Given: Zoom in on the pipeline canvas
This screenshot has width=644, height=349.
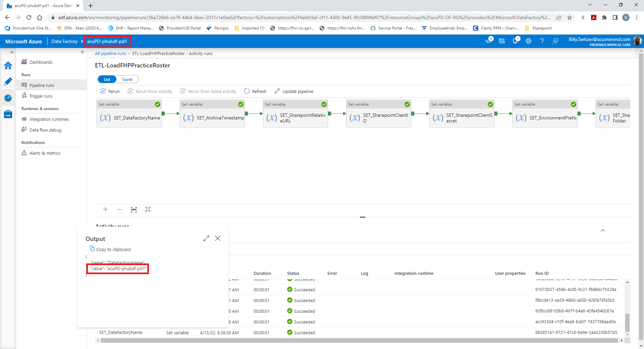Looking at the screenshot, I should click(x=105, y=209).
